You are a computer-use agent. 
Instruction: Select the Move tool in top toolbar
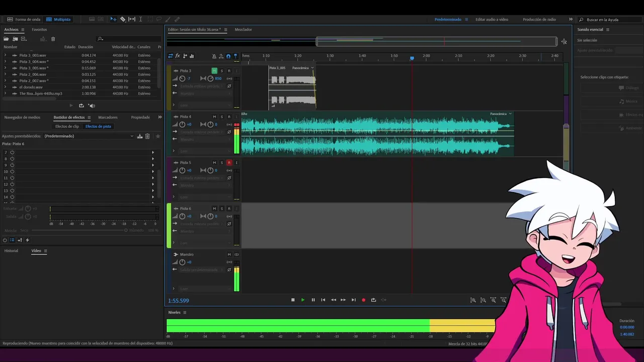(113, 19)
